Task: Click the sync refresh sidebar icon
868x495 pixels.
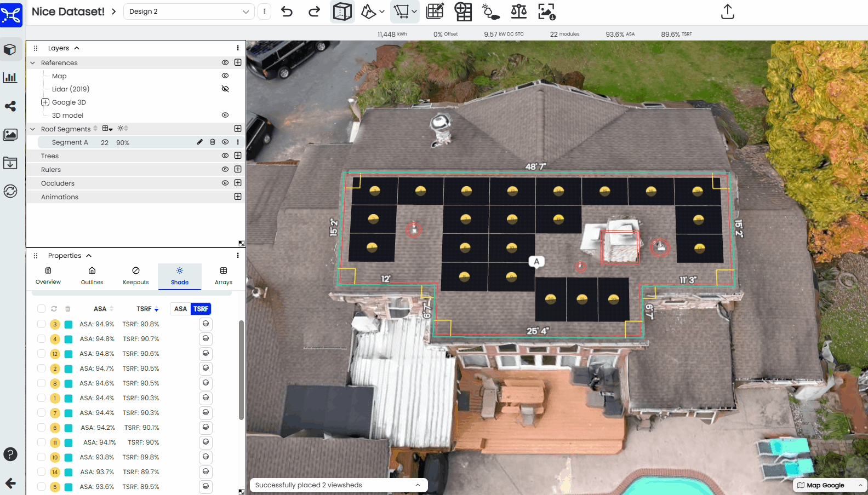Action: coord(10,191)
